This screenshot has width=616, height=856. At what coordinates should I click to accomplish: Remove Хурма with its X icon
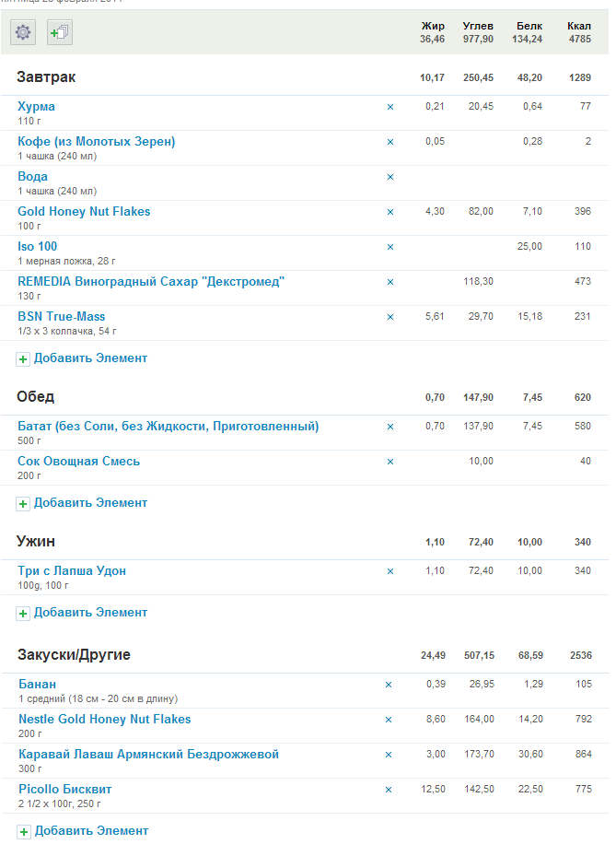390,107
